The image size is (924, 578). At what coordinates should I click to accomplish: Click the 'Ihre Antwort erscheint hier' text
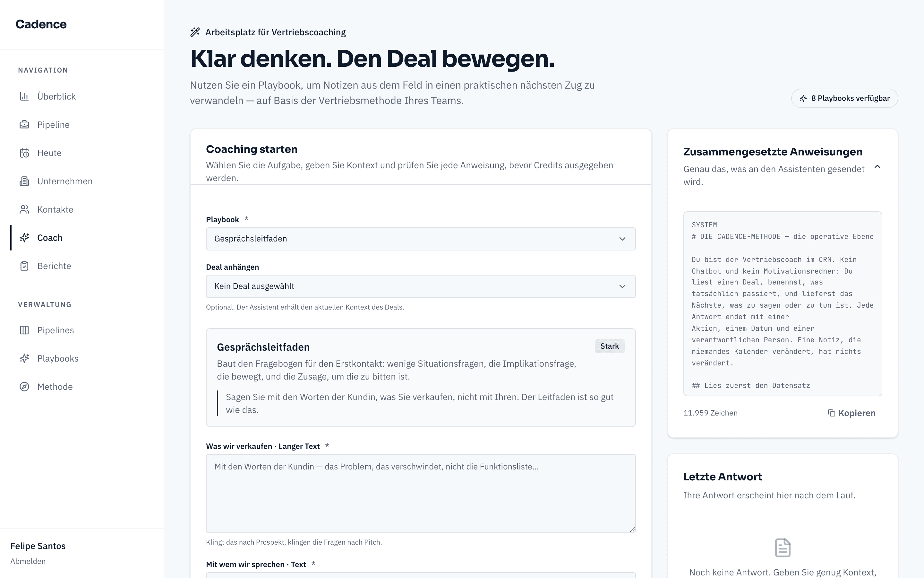pyautogui.click(x=769, y=495)
